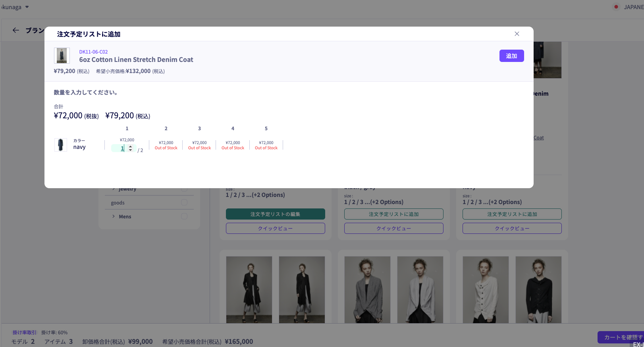Focus the navy size 1 quantity field
This screenshot has height=347, width=644.
pyautogui.click(x=123, y=148)
